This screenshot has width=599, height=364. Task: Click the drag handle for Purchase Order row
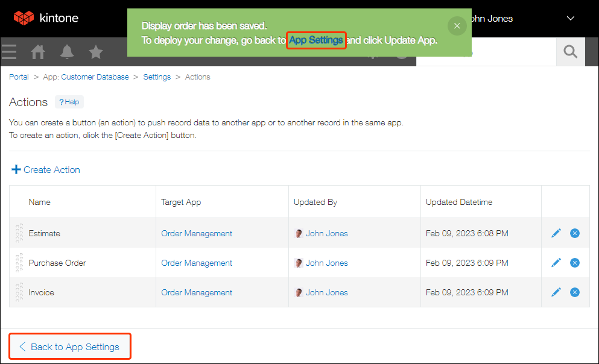click(x=19, y=263)
